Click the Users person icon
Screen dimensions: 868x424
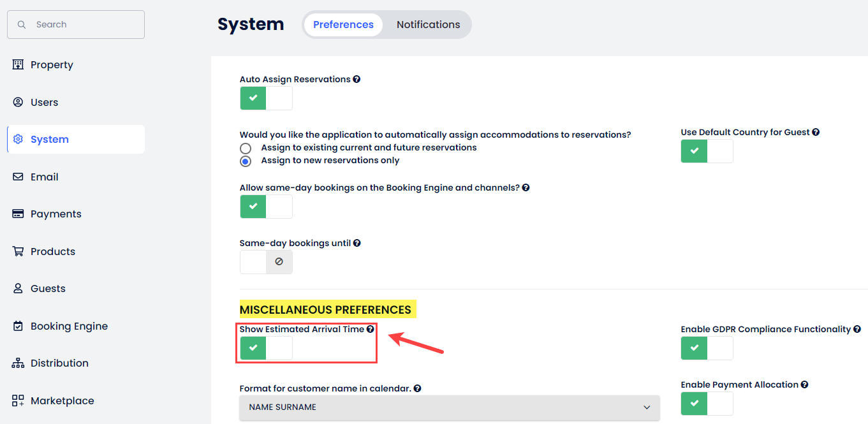(18, 102)
